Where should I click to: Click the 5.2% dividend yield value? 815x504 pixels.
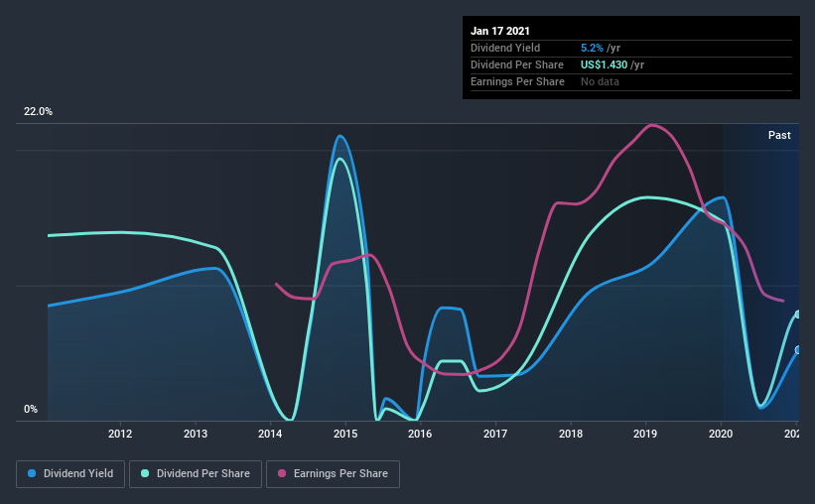(x=592, y=48)
